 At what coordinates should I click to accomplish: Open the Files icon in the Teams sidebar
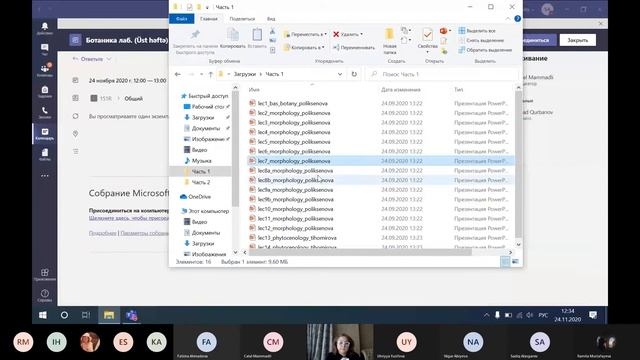[x=45, y=153]
